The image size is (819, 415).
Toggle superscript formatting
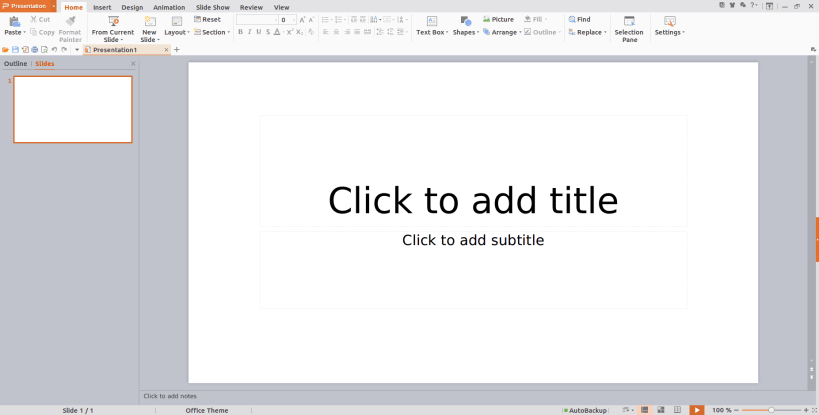(x=290, y=32)
